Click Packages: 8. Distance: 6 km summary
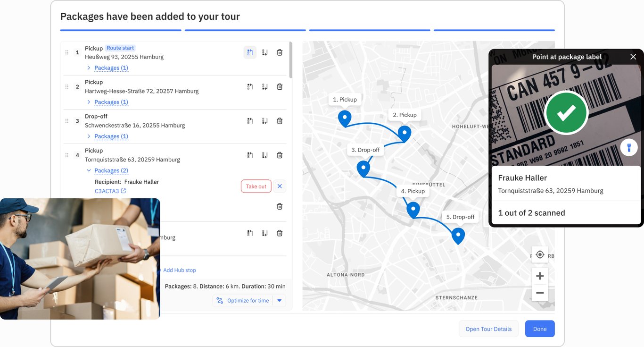Image resolution: width=644 pixels, height=347 pixels. pyautogui.click(x=225, y=286)
